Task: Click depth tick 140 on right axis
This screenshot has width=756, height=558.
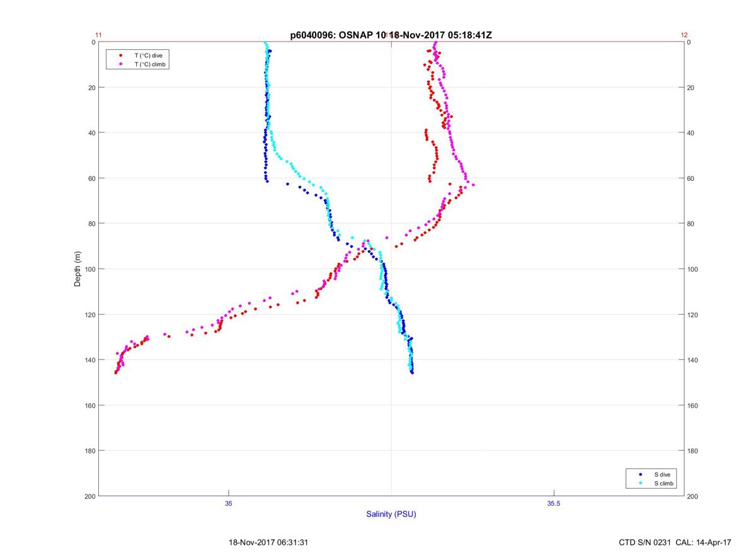Action: coord(693,360)
